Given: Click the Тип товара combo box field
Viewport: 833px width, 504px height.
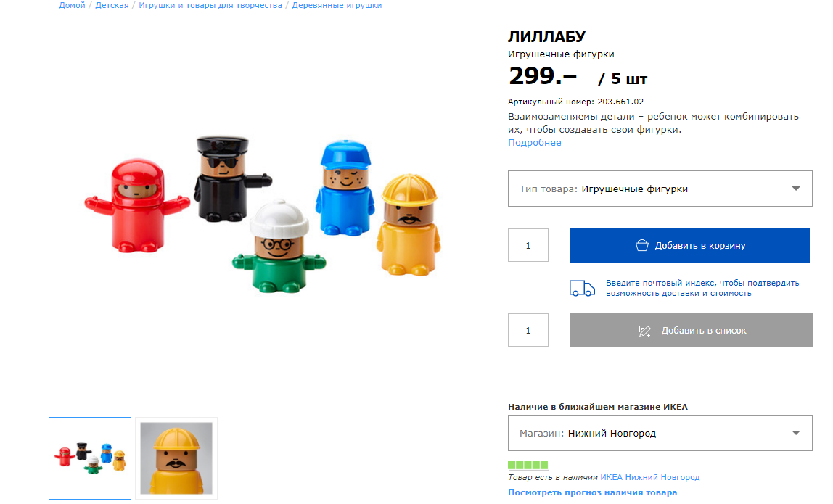Looking at the screenshot, I should point(660,189).
